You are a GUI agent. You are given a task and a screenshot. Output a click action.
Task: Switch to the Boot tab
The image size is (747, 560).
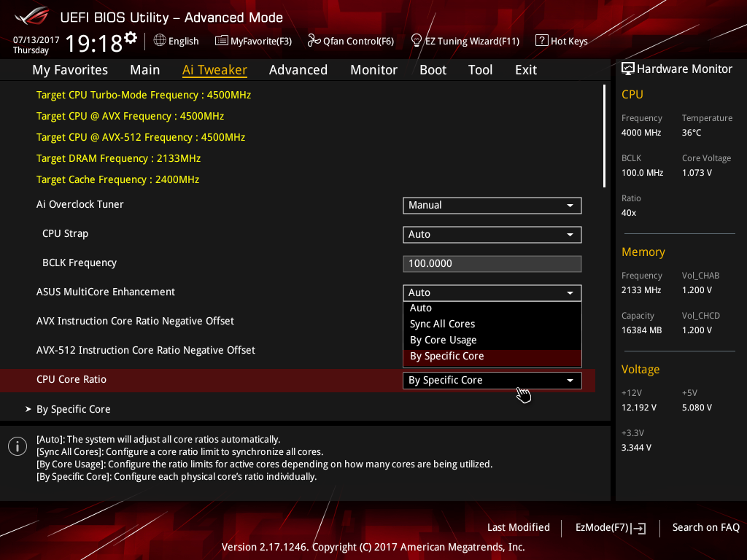[433, 70]
